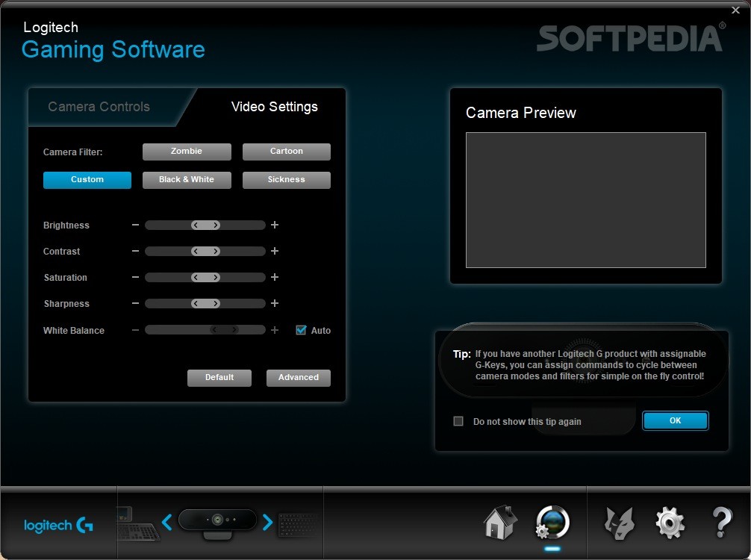Click the minus icon next to Contrast
The height and width of the screenshot is (560, 751).
[x=135, y=252]
